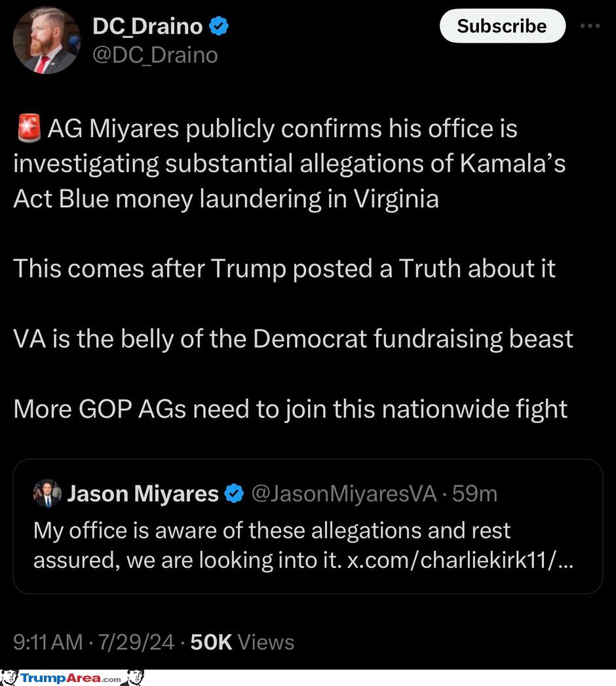Open Jason Miyares' small avatar in quoted tweet
616x686 pixels.
coord(47,493)
